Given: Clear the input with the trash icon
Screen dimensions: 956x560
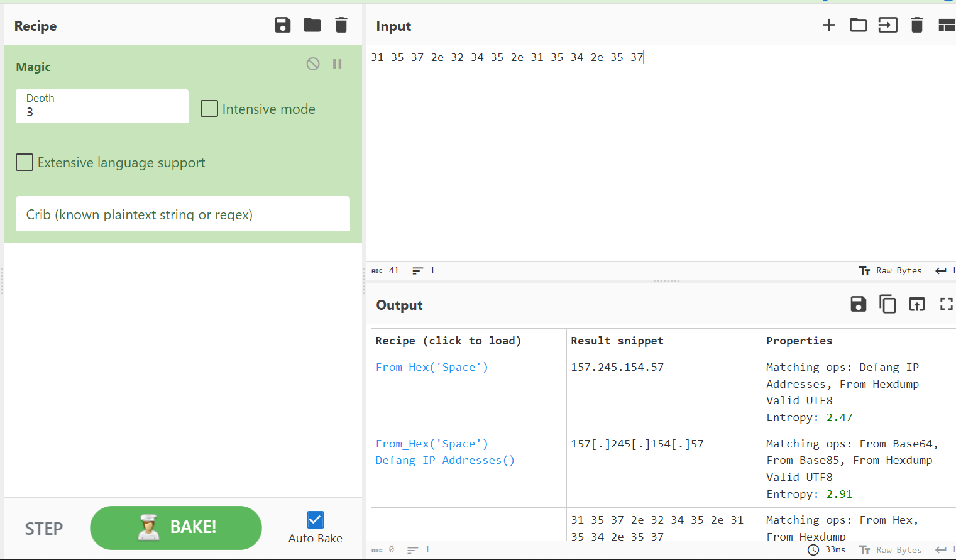Looking at the screenshot, I should point(916,25).
